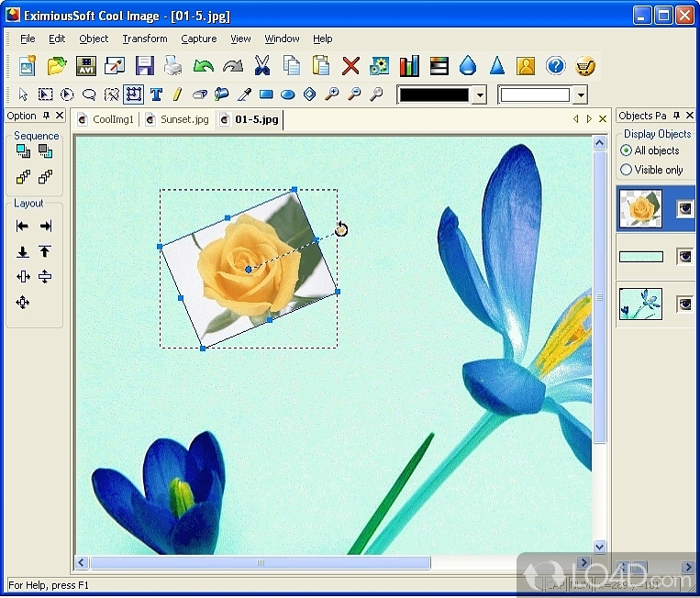The height and width of the screenshot is (598, 700).
Task: Switch to the Sunset.jpg tab
Action: coord(178,119)
